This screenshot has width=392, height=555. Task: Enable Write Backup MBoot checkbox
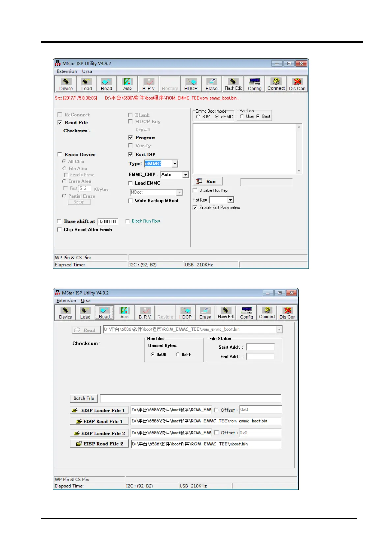(x=130, y=201)
